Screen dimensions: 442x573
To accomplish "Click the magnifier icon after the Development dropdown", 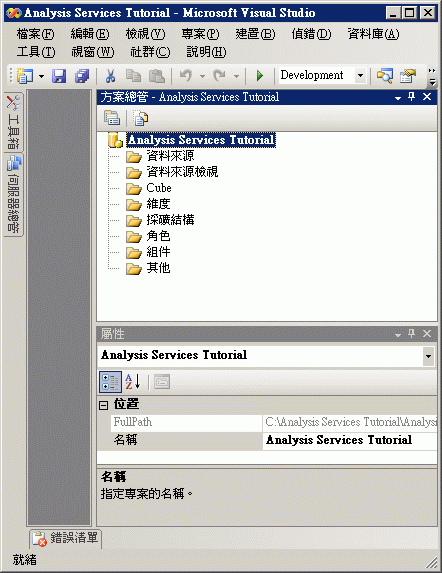I will tap(385, 76).
